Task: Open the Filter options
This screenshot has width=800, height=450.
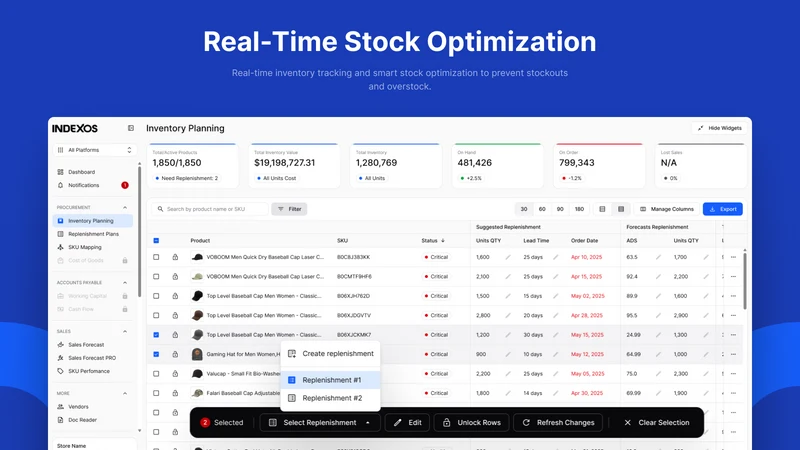Action: tap(289, 209)
